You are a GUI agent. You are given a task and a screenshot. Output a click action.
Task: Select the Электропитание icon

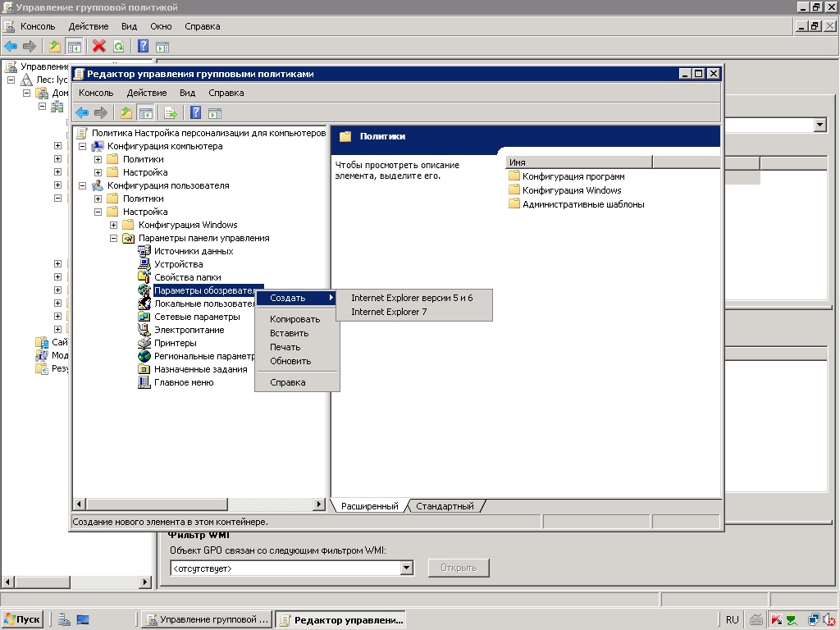pos(144,330)
